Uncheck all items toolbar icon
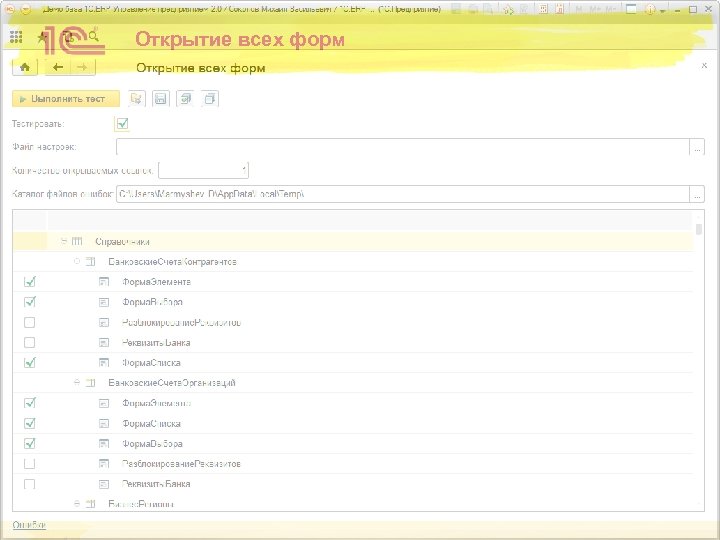 pyautogui.click(x=210, y=99)
